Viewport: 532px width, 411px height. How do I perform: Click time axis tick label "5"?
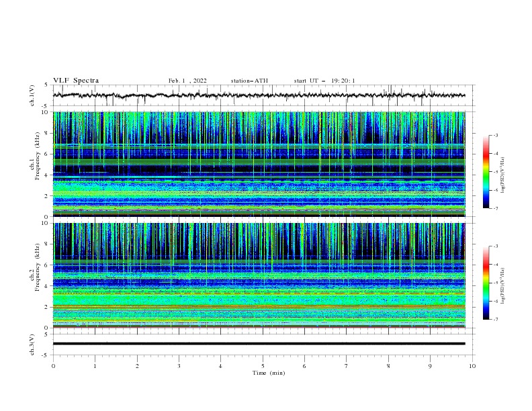pos(263,366)
